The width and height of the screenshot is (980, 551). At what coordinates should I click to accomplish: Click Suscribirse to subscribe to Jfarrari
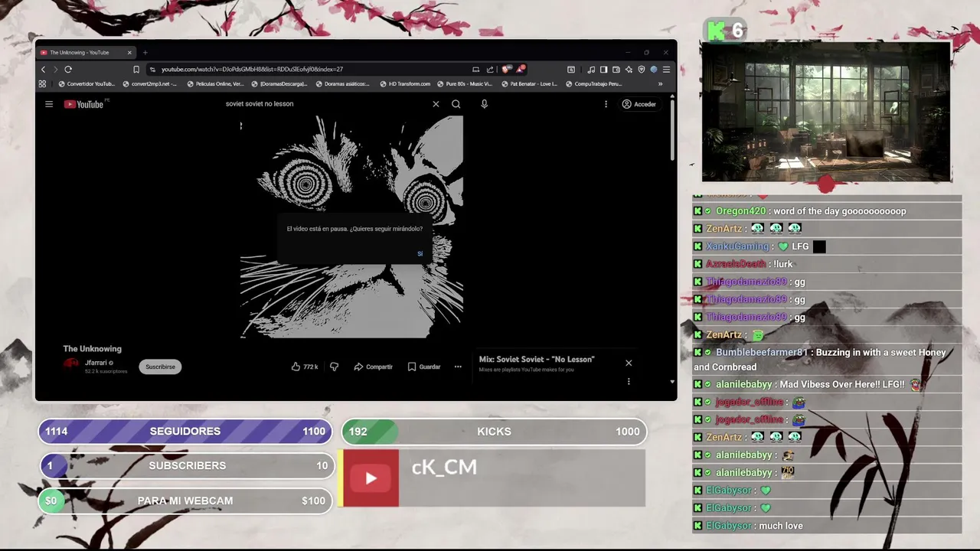160,367
